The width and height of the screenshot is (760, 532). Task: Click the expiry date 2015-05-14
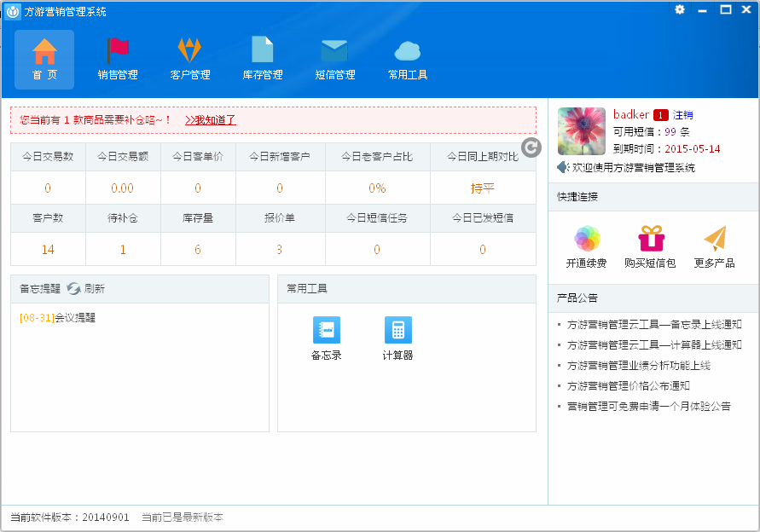(692, 148)
